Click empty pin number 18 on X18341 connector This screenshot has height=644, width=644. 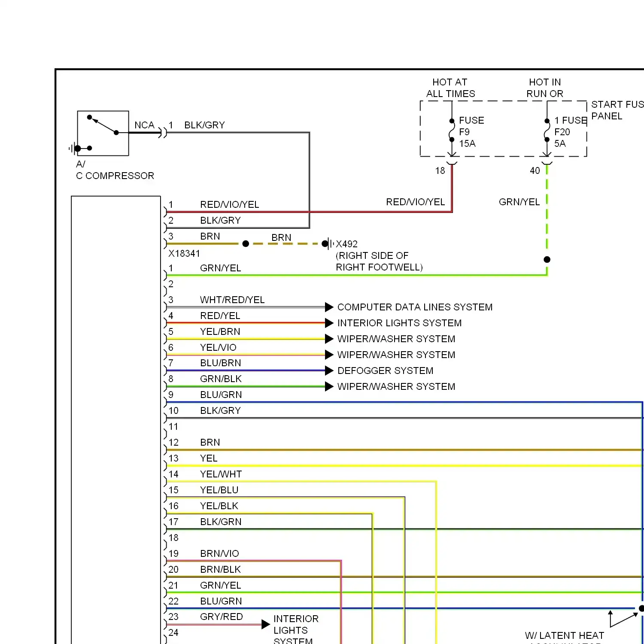(x=173, y=538)
